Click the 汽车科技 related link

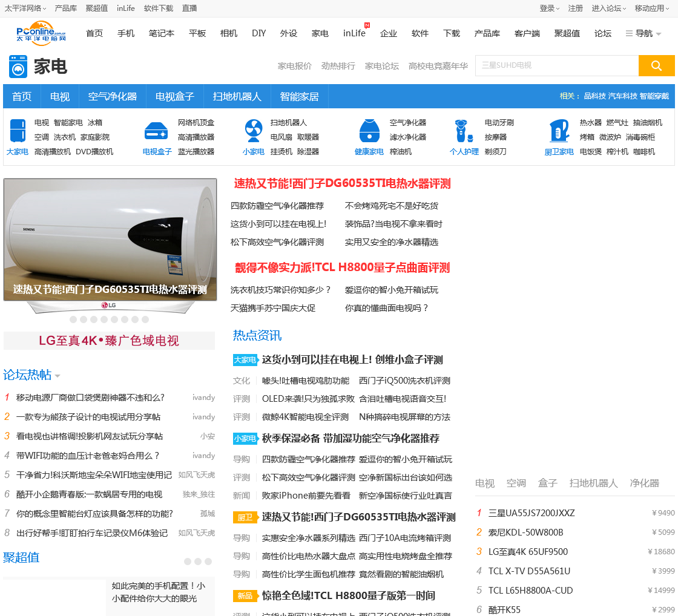[x=622, y=96]
